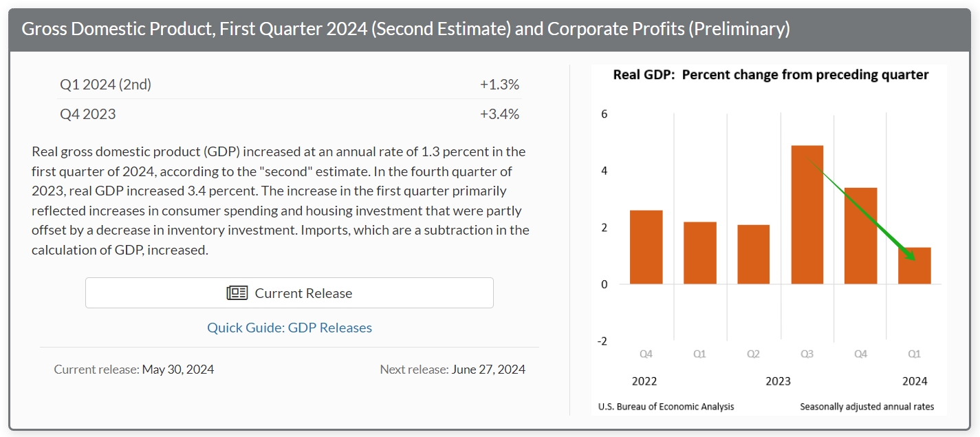Image resolution: width=980 pixels, height=437 pixels.
Task: Select the Q1 2024 (2nd) row label
Action: 106,84
